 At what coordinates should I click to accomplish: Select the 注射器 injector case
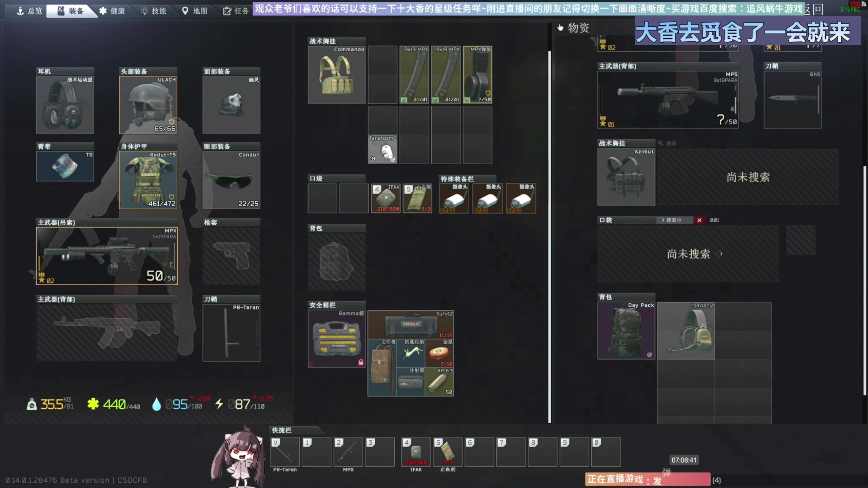pyautogui.click(x=411, y=382)
